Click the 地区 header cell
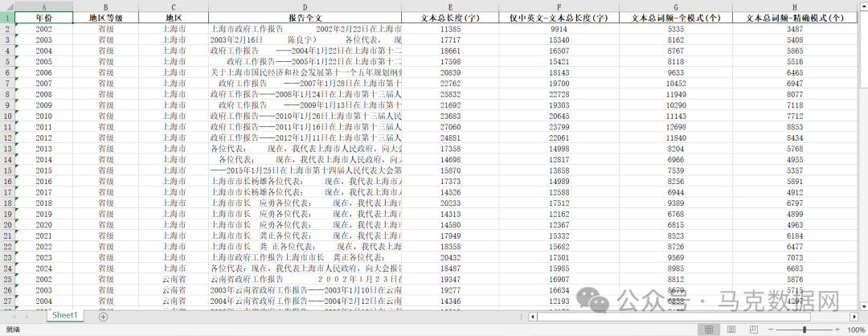This screenshot has height=336, width=868. coord(174,18)
